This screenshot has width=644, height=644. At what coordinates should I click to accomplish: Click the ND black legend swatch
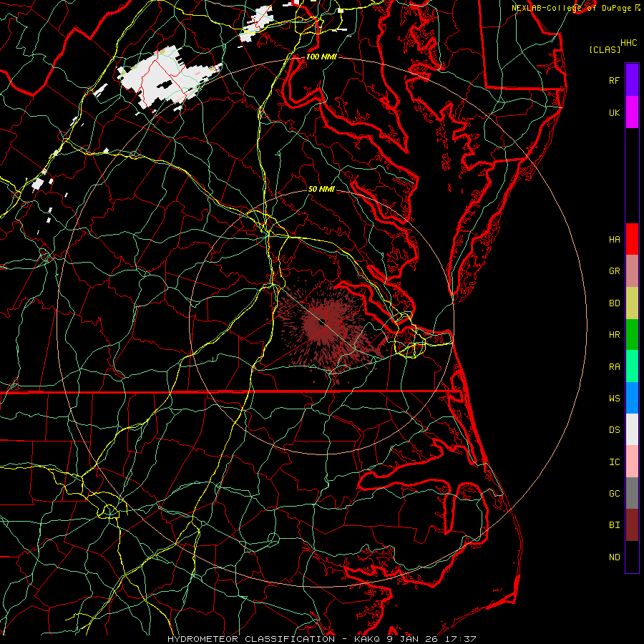(632, 557)
